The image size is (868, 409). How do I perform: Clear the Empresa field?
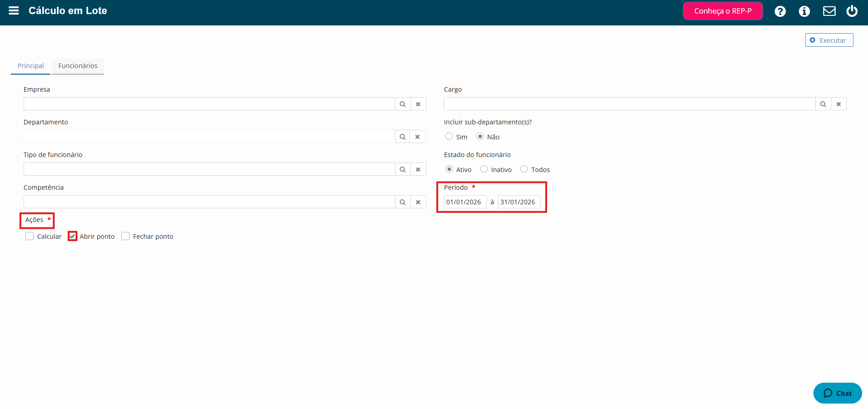click(x=418, y=104)
